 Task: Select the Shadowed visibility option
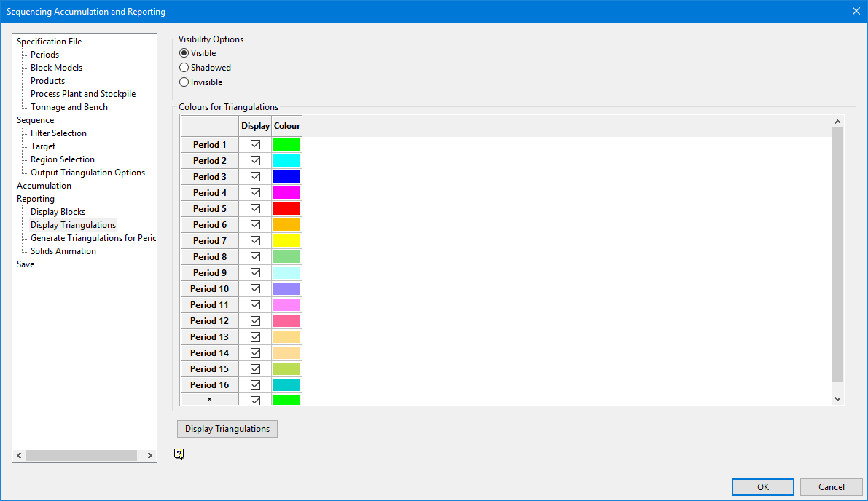(x=184, y=68)
